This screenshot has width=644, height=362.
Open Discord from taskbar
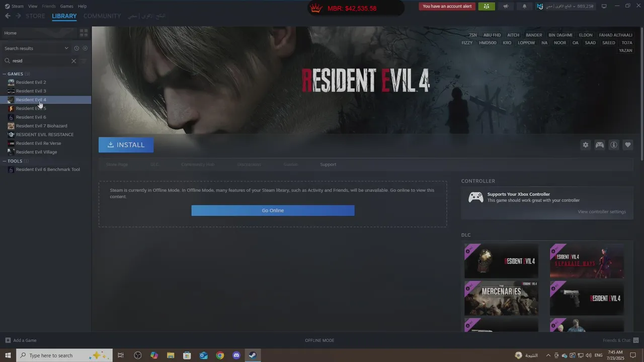236,355
